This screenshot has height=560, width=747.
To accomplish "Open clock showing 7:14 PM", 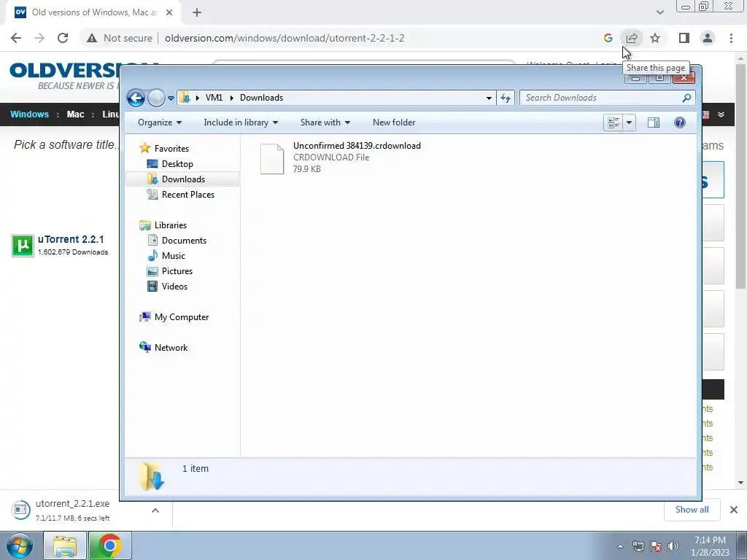I will (x=710, y=546).
